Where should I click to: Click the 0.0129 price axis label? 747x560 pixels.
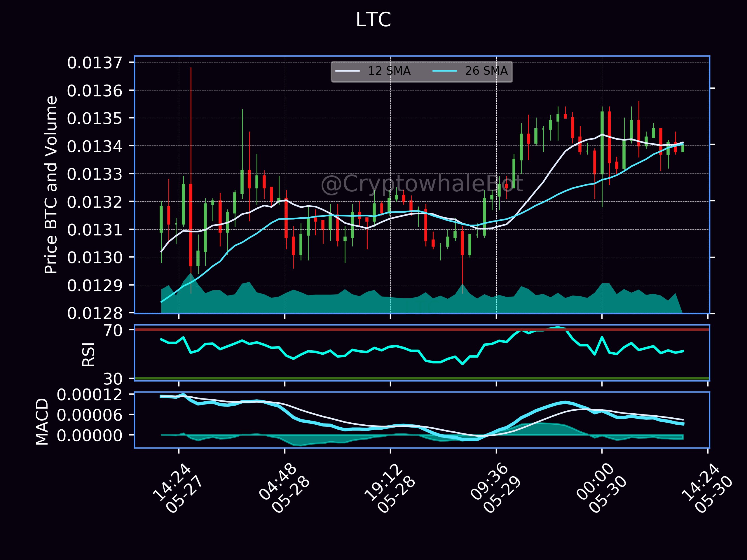(95, 286)
